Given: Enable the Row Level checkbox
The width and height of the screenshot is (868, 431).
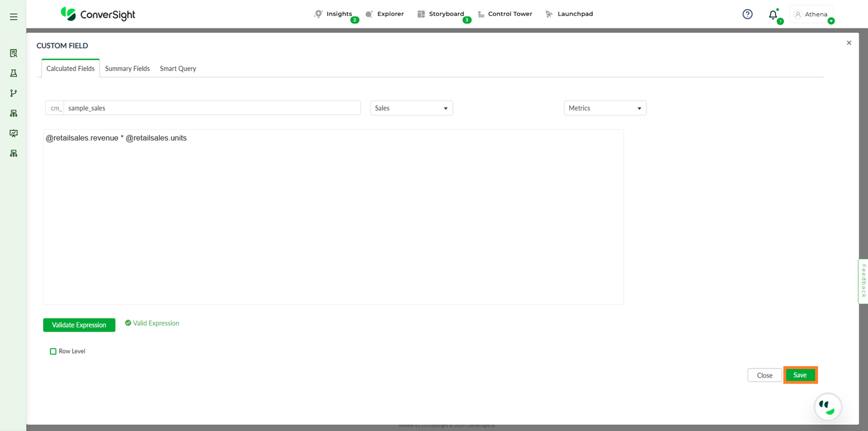Looking at the screenshot, I should coord(53,351).
